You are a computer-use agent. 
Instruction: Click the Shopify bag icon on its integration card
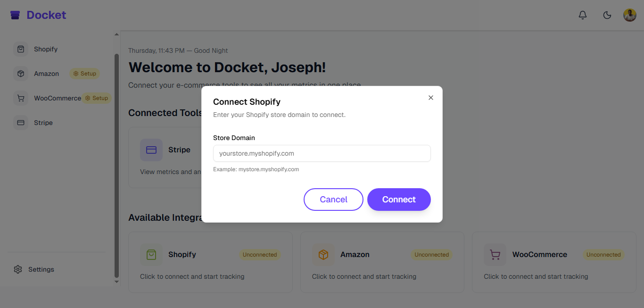[x=151, y=254]
